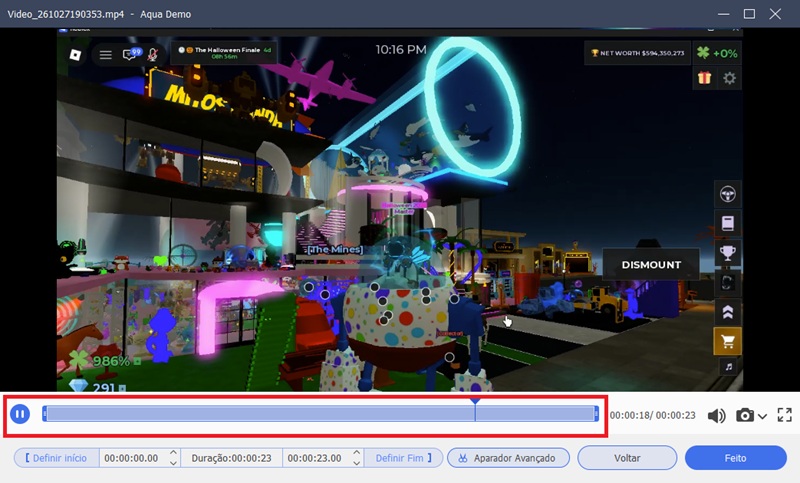Click the clover +0% luck indicator

coord(717,53)
